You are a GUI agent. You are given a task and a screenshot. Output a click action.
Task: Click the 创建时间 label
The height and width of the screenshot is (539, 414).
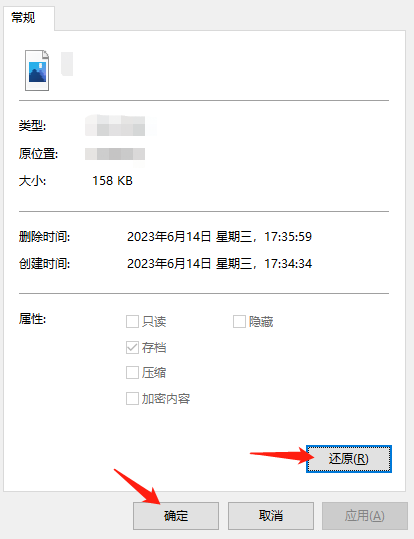pyautogui.click(x=44, y=264)
